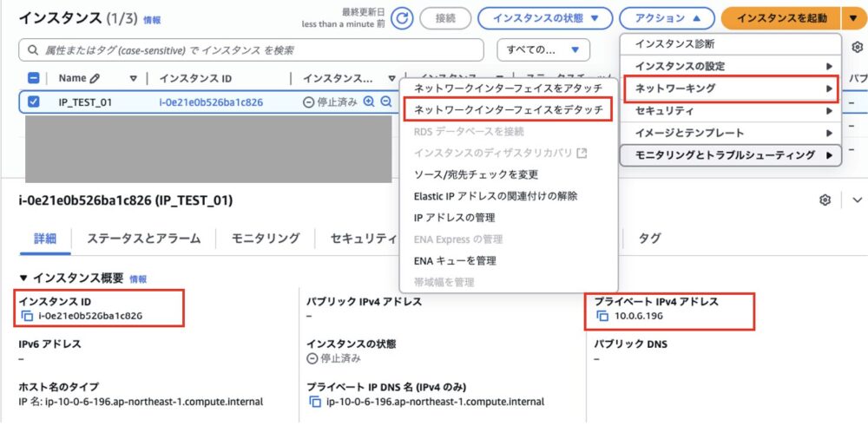Click the refresh instances icon

point(402,17)
